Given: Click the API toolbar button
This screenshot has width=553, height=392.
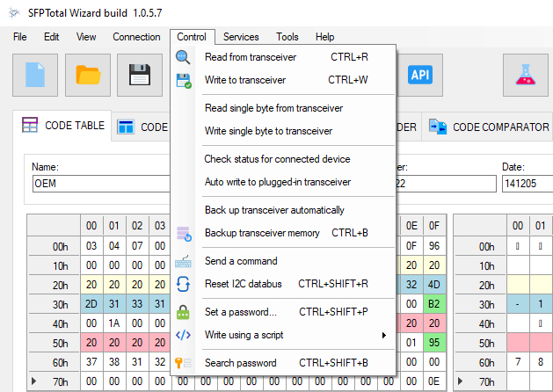Looking at the screenshot, I should (419, 75).
